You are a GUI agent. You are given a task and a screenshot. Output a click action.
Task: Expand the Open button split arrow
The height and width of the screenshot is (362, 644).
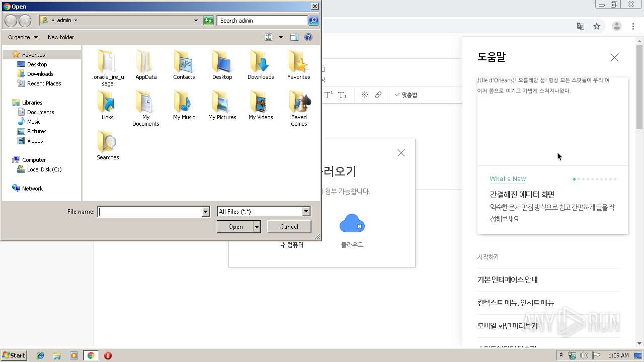point(257,227)
